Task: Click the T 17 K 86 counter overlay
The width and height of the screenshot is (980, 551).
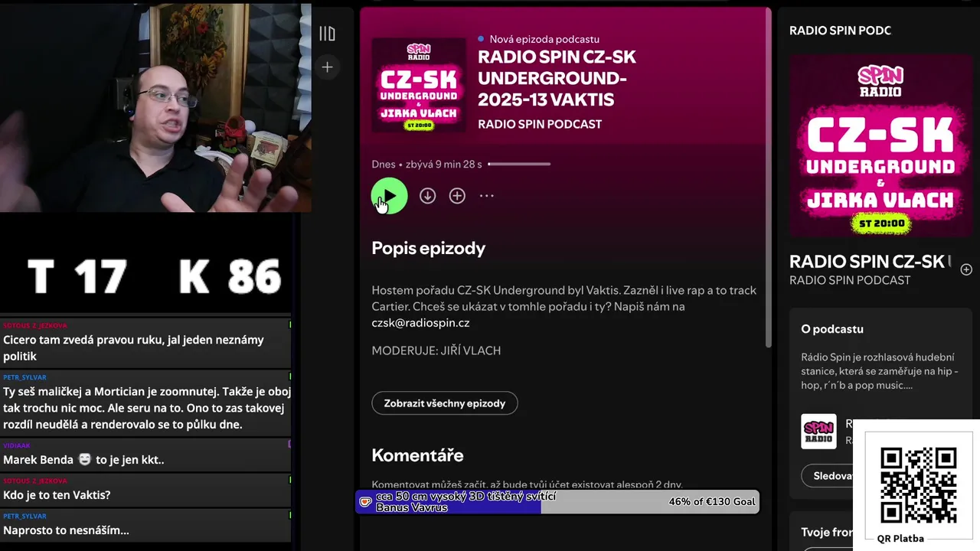Action: (x=154, y=276)
